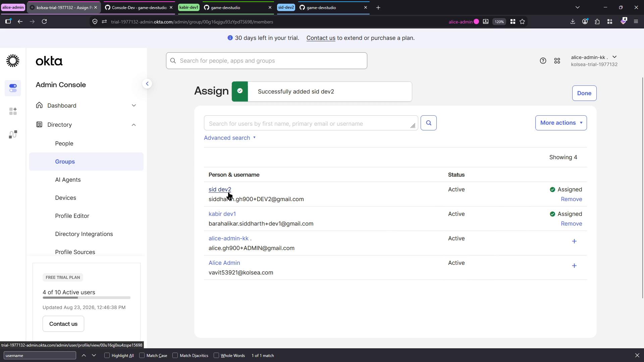644x362 pixels.
Task: Expand the Dashboard menu section
Action: (86, 106)
